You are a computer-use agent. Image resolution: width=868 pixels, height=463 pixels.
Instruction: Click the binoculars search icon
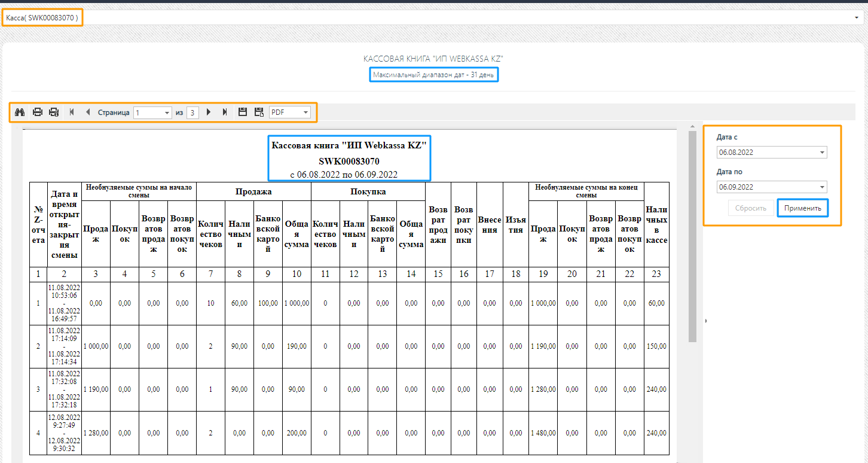click(19, 112)
